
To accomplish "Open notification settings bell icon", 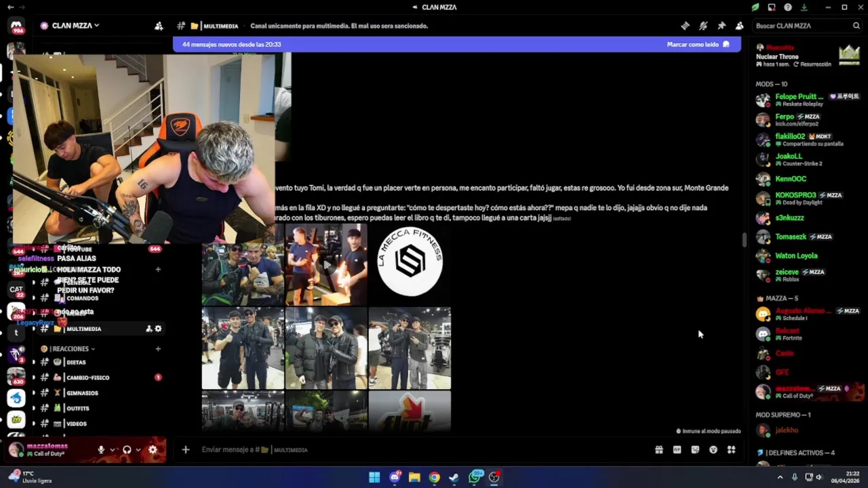I will (x=703, y=26).
